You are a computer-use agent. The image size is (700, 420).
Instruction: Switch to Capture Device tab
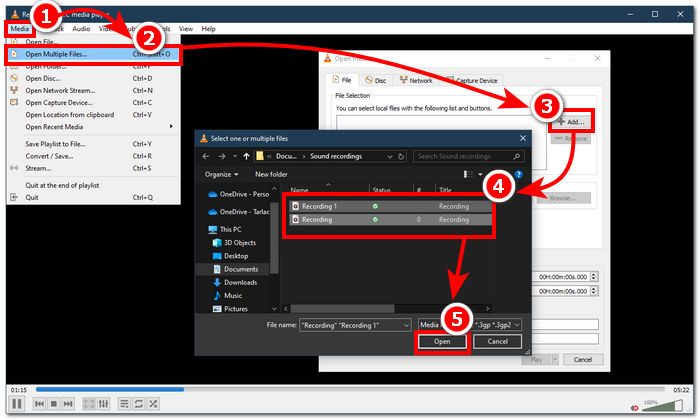(472, 80)
